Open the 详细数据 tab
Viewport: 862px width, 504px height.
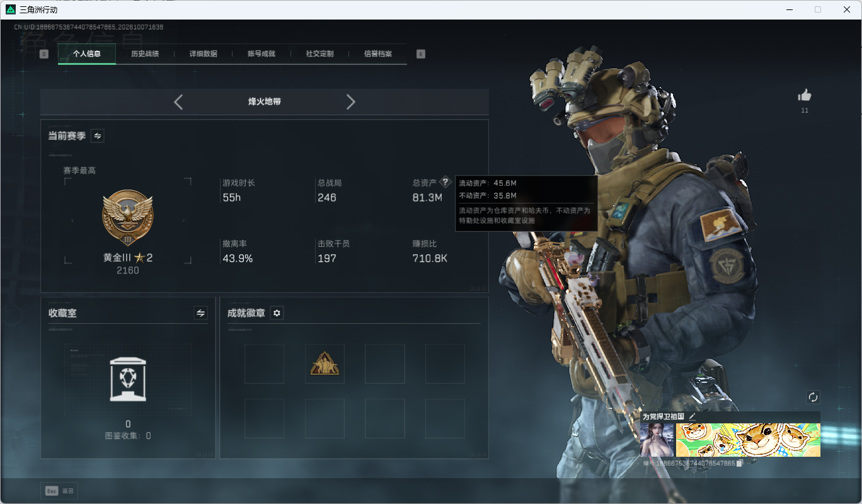tap(204, 54)
